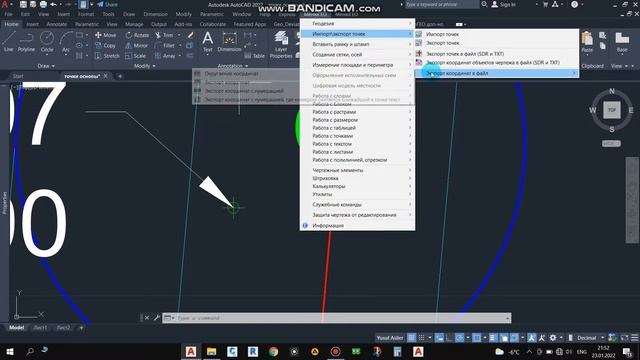This screenshot has height=360, width=640.
Task: Click the Scale tool
Action: [136, 56]
